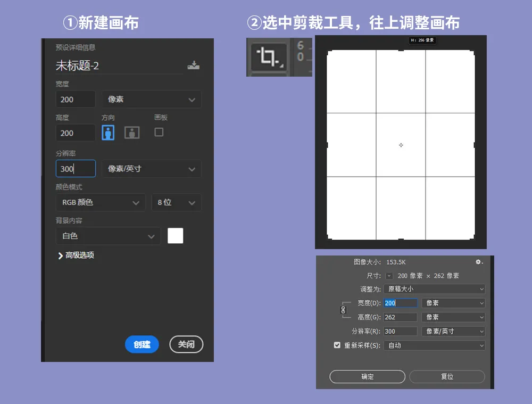Click the 确定 confirm button
This screenshot has width=532, height=404.
tap(367, 376)
